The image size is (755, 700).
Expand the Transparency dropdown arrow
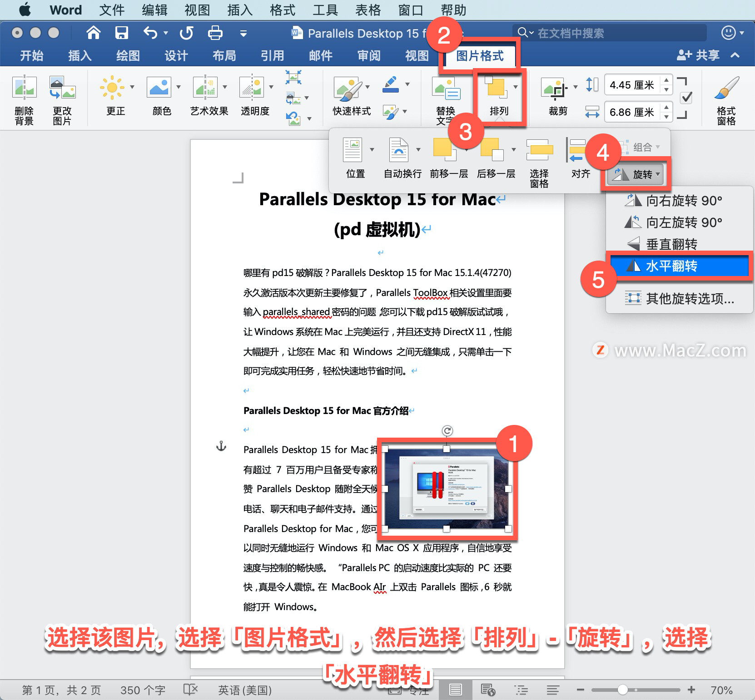click(x=271, y=87)
